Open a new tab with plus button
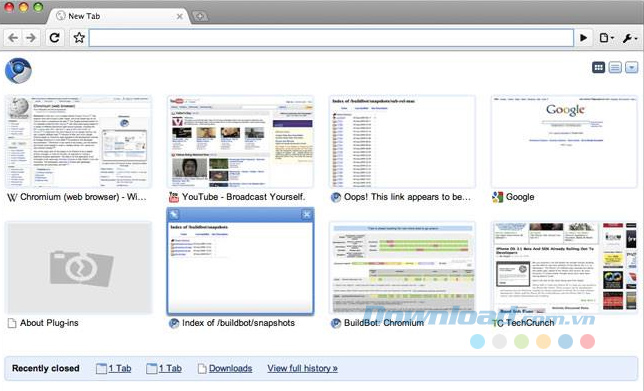This screenshot has height=391, width=644. (x=200, y=16)
